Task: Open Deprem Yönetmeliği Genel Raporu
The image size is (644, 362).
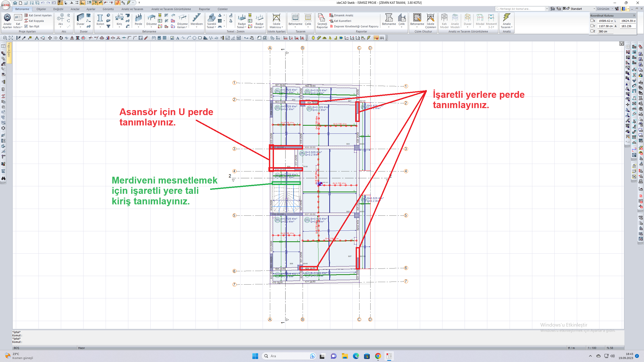Action: click(x=354, y=26)
